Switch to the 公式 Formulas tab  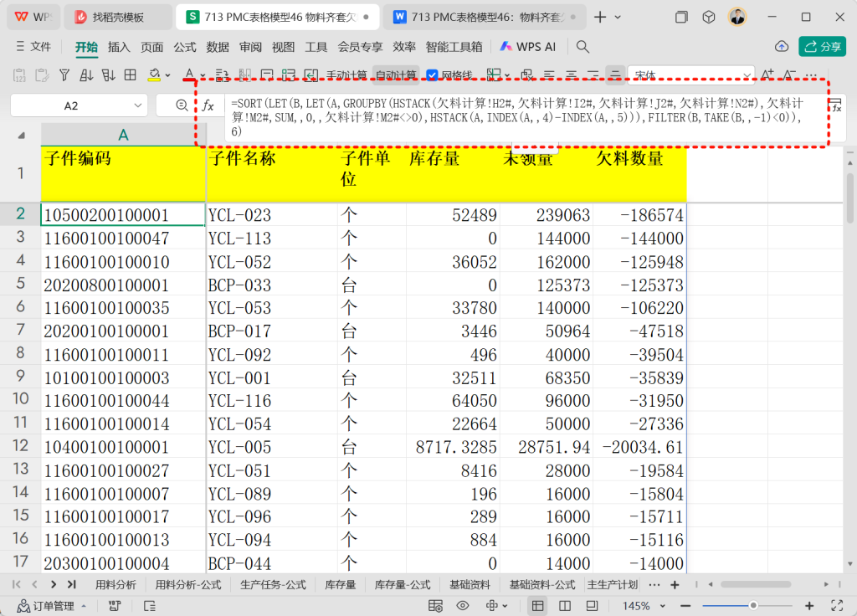coord(185,47)
